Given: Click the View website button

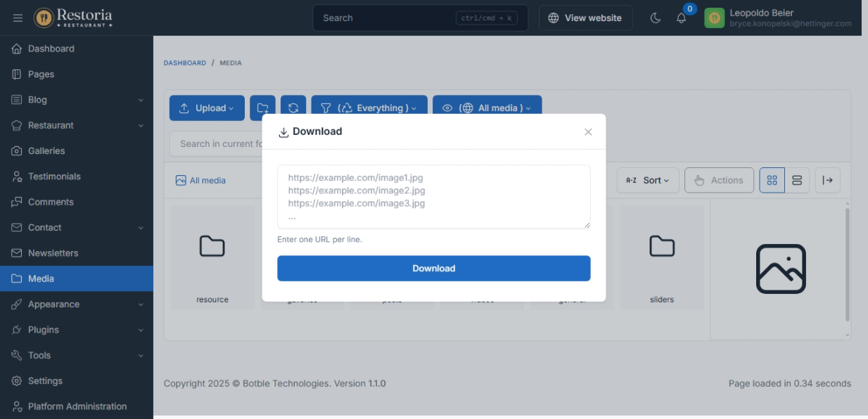Looking at the screenshot, I should (x=585, y=18).
